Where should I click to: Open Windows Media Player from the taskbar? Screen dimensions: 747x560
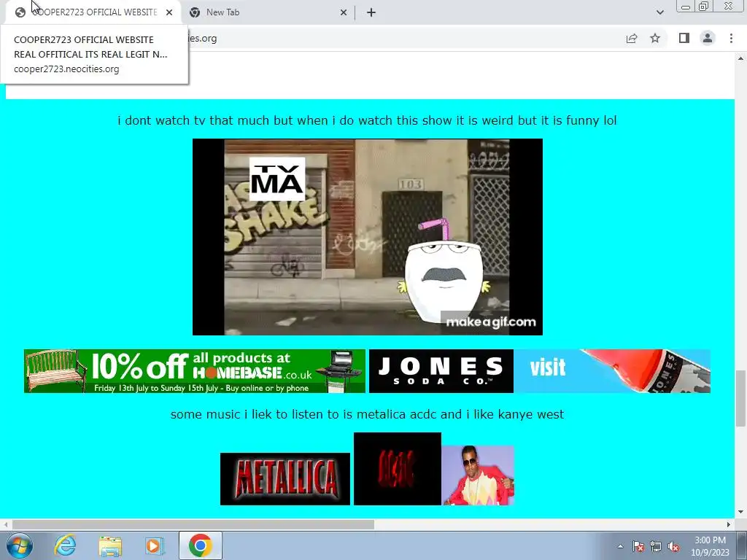click(x=154, y=545)
